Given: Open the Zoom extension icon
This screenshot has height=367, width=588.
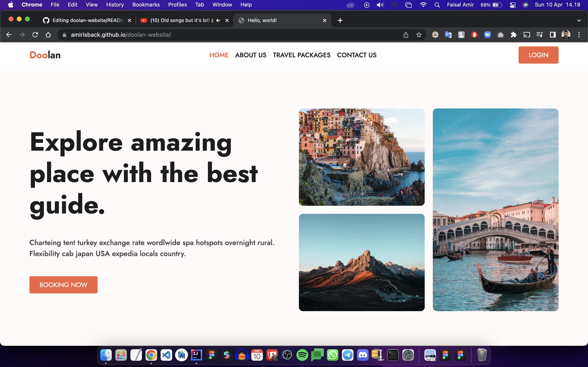Looking at the screenshot, I should click(487, 35).
